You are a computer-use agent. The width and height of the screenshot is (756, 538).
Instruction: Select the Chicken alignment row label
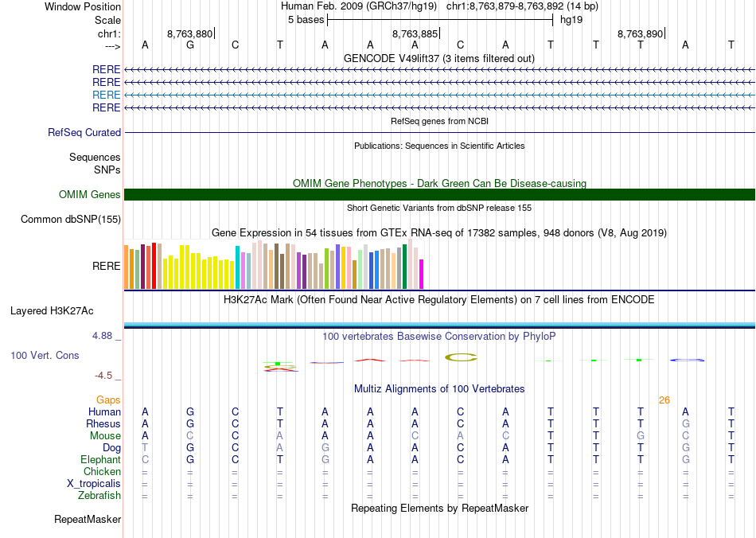tap(102, 471)
